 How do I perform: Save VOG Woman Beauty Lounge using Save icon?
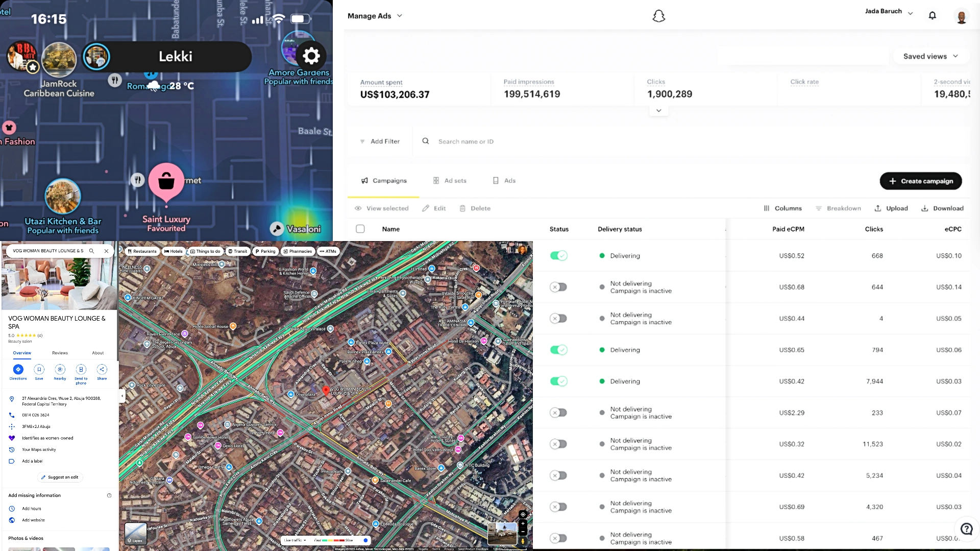(39, 370)
